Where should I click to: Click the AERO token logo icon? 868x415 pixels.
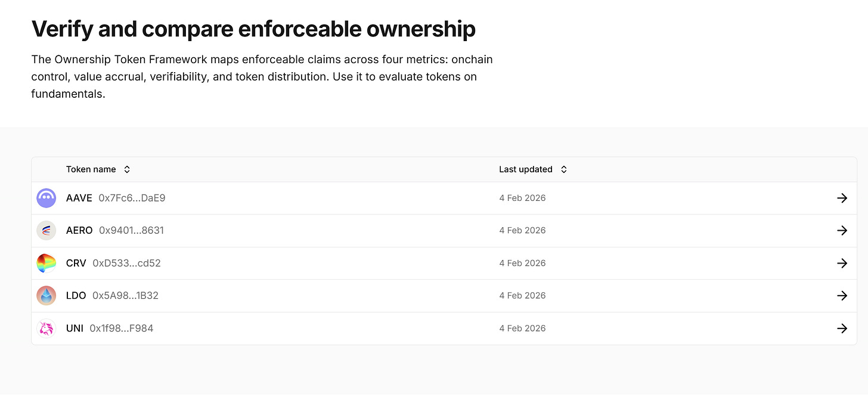tap(46, 230)
